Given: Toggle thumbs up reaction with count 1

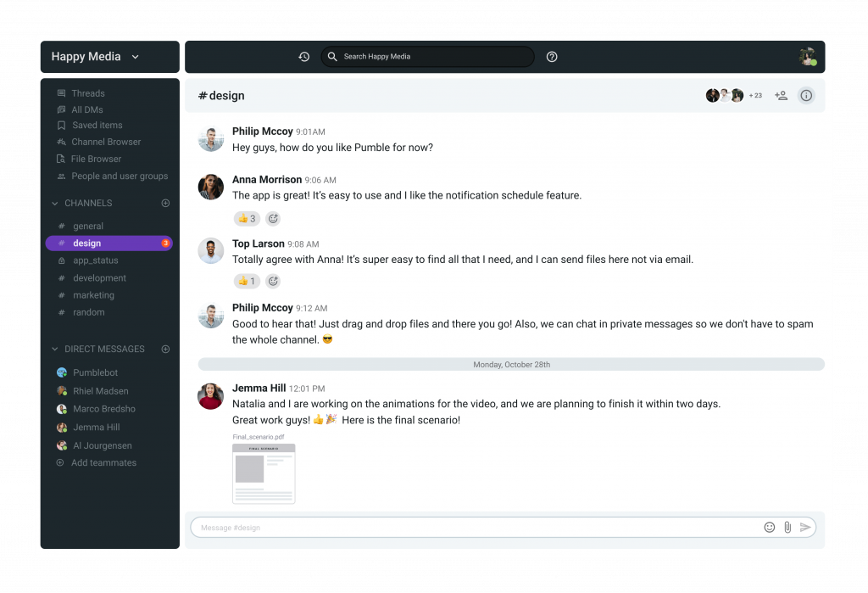Looking at the screenshot, I should tap(247, 281).
